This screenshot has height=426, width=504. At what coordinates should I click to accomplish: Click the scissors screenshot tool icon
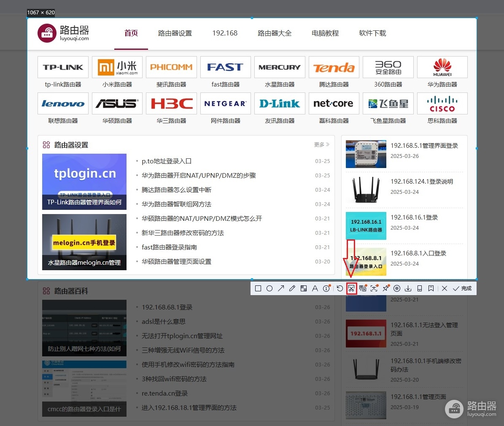[351, 288]
